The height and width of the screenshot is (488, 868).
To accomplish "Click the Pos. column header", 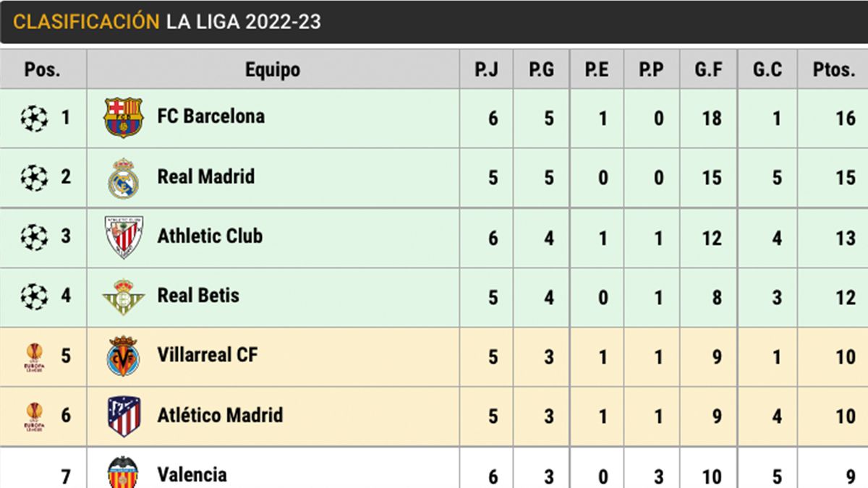I will (43, 69).
